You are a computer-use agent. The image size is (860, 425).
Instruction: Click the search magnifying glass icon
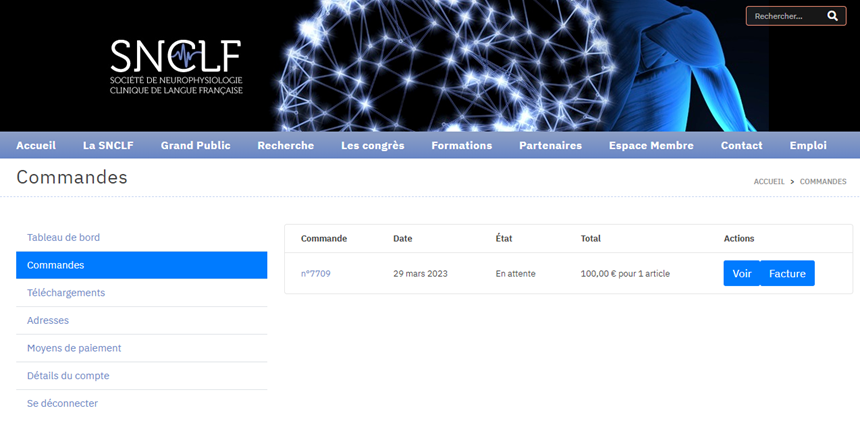[x=832, y=16]
